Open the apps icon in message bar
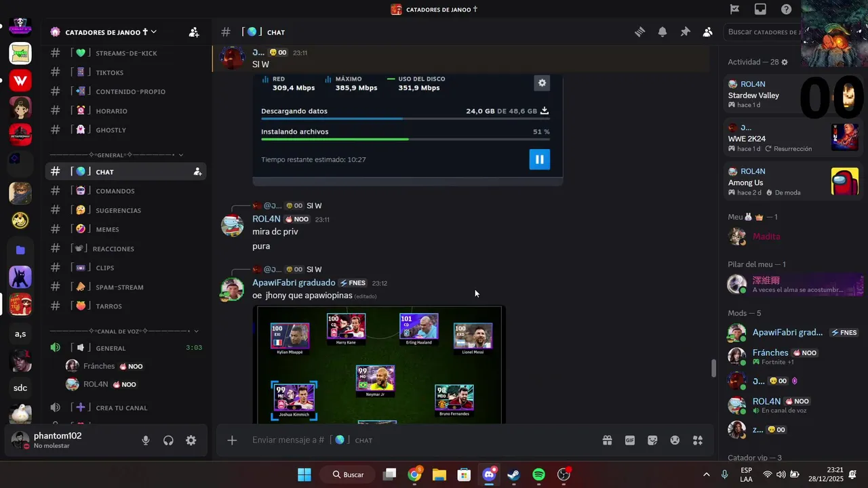 tap(698, 440)
